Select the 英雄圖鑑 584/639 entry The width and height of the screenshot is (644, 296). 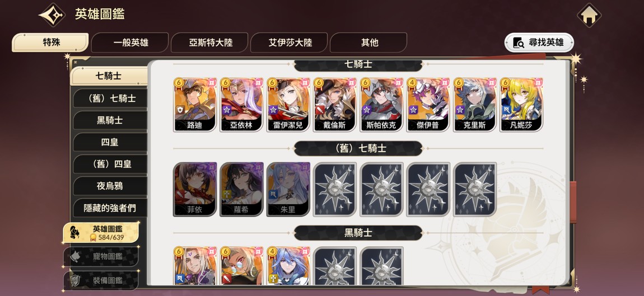click(x=101, y=232)
